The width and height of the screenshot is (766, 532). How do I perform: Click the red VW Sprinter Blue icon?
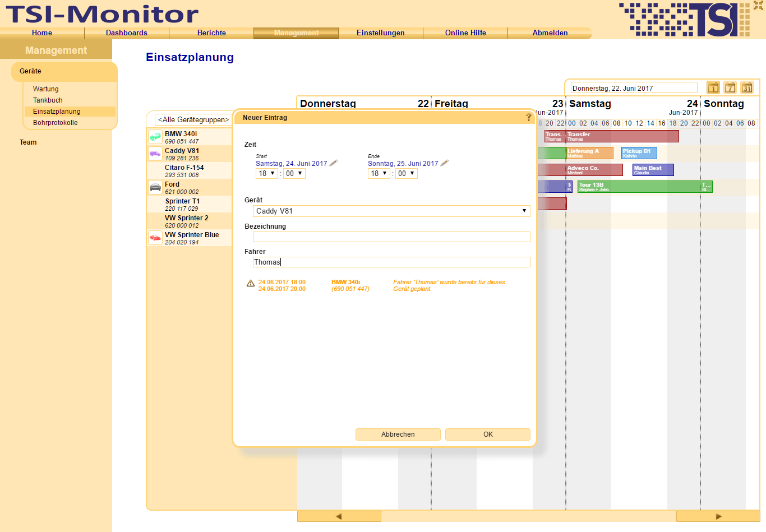point(155,238)
